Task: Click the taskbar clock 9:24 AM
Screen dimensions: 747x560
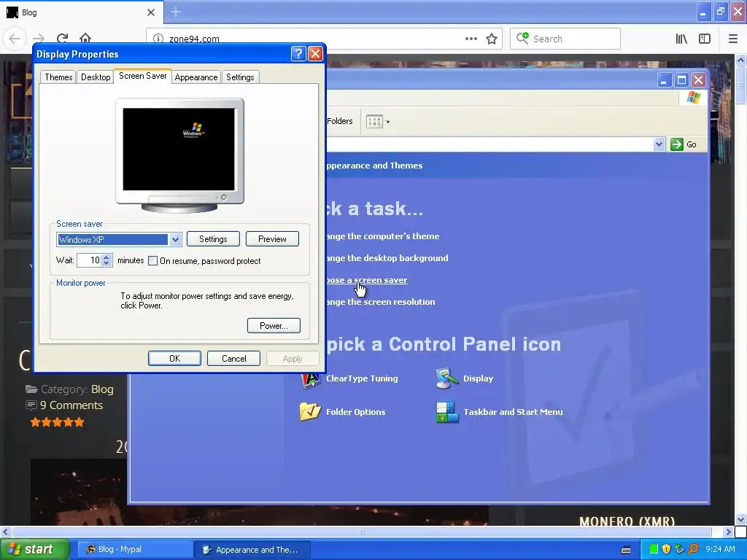Action: click(720, 550)
